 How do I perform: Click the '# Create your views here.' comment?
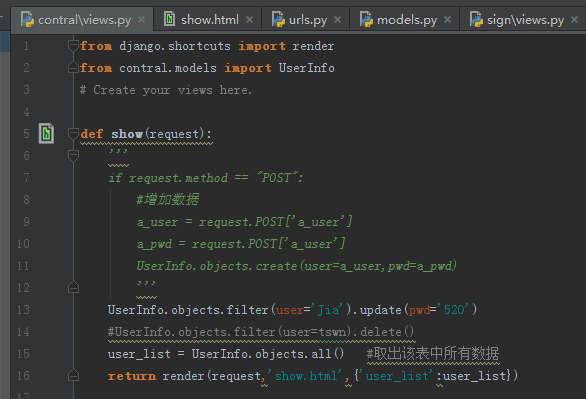pos(166,90)
